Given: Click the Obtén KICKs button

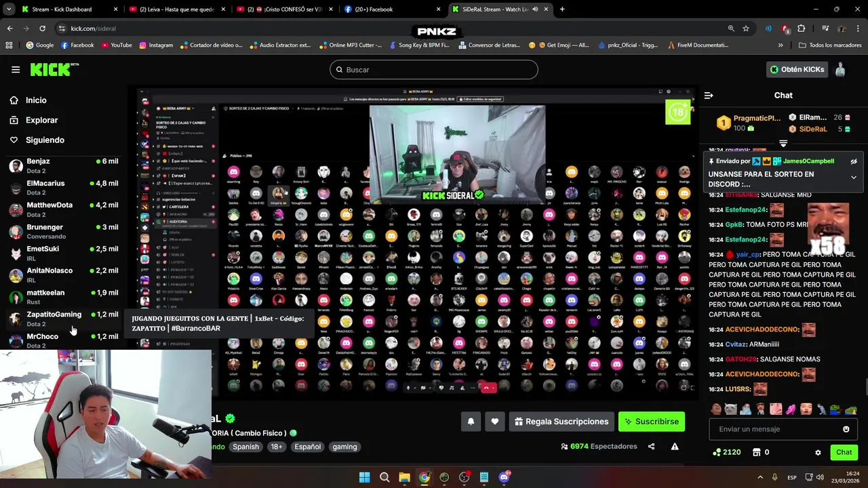Looking at the screenshot, I should (x=797, y=70).
